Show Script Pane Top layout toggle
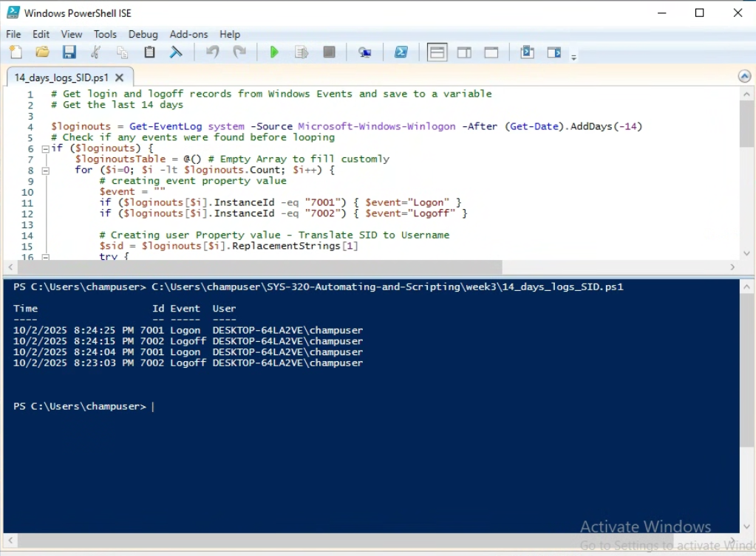The height and width of the screenshot is (556, 756). (437, 52)
